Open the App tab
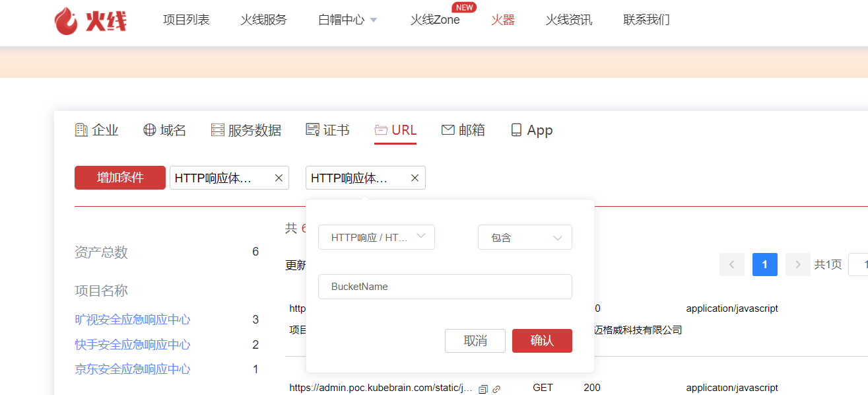 [532, 130]
